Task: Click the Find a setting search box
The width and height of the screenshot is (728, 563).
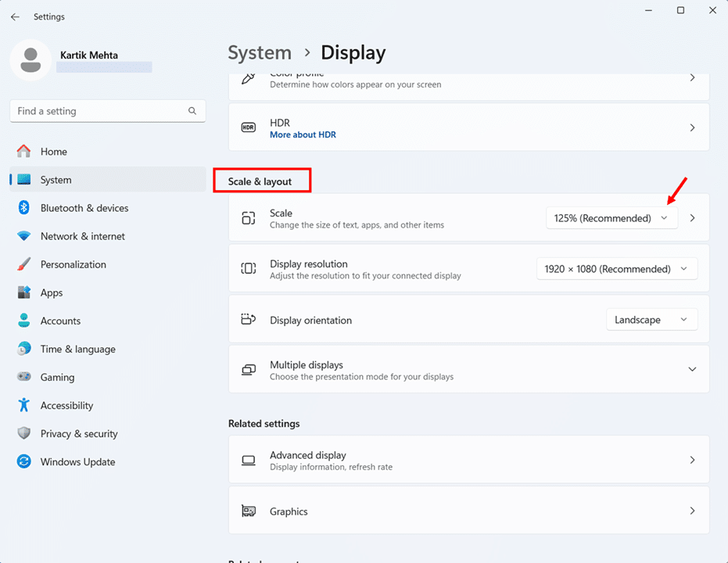Action: (x=108, y=111)
